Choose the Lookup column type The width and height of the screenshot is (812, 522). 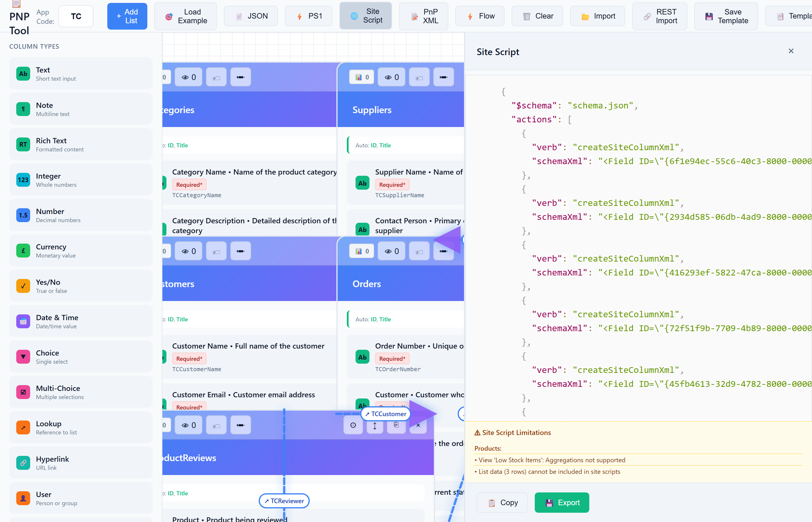tap(81, 427)
